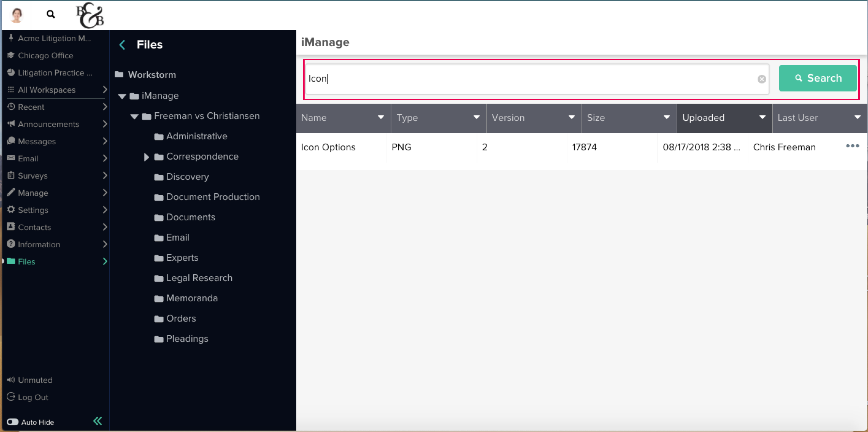Expand the Correspondence folder
868x432 pixels.
point(146,157)
